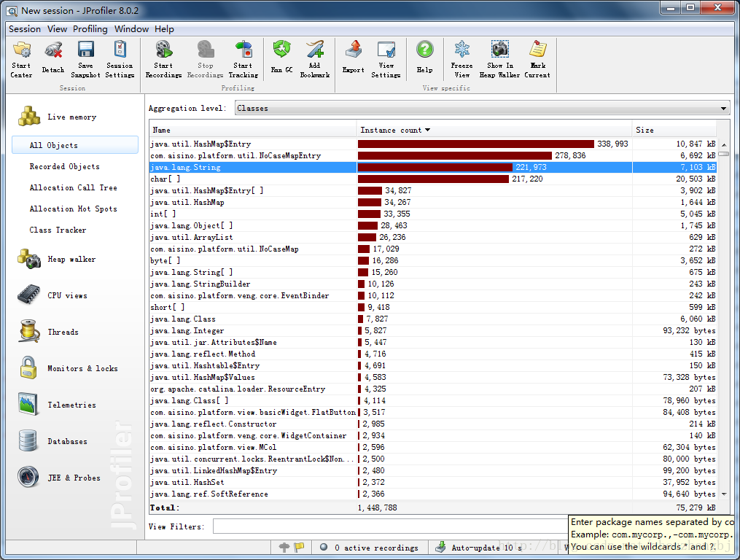Select the java.util.HashSet row
Image resolution: width=740 pixels, height=560 pixels.
[433, 482]
